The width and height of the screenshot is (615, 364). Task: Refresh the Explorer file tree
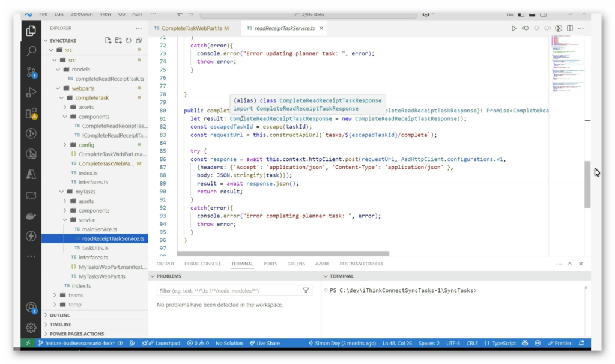coord(129,40)
